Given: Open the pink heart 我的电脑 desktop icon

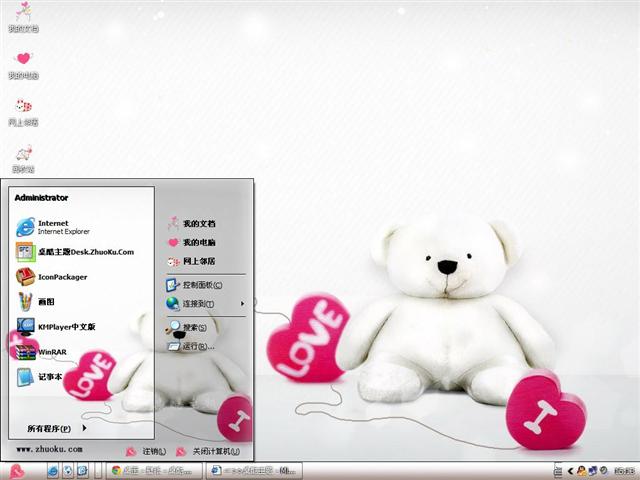Looking at the screenshot, I should tap(23, 65).
